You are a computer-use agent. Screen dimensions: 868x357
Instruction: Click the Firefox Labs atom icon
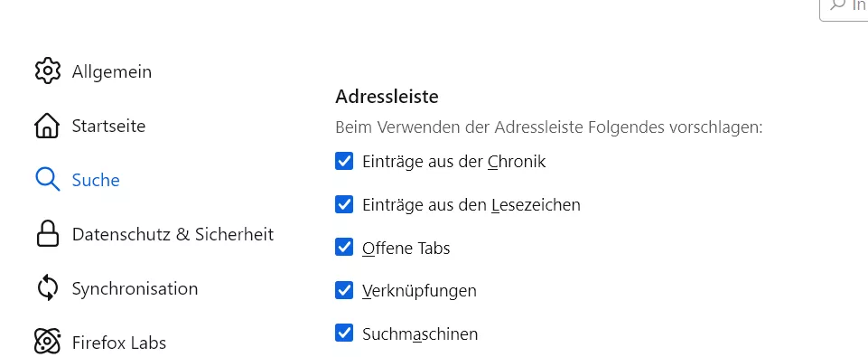click(47, 342)
